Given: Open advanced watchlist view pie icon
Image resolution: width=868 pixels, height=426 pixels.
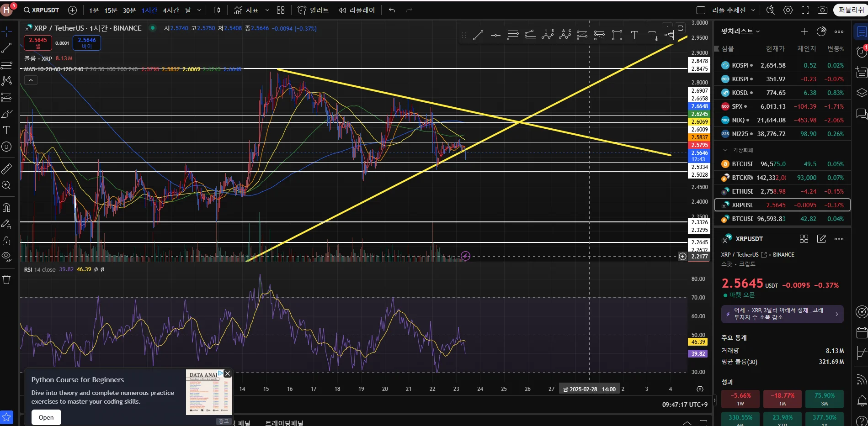Looking at the screenshot, I should pyautogui.click(x=821, y=31).
